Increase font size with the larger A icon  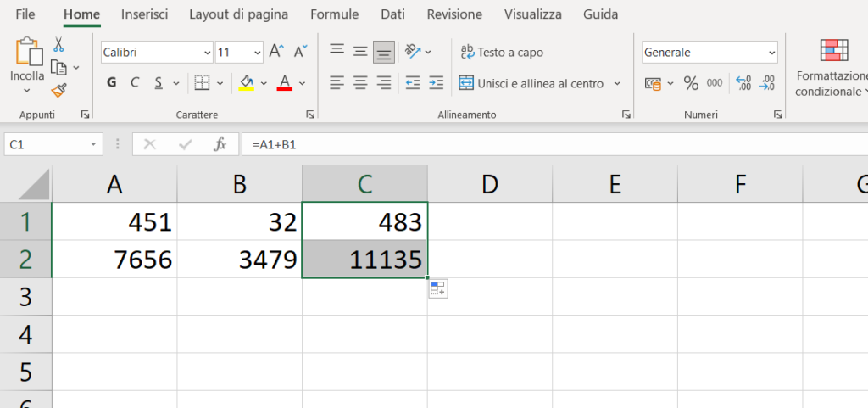pos(276,52)
